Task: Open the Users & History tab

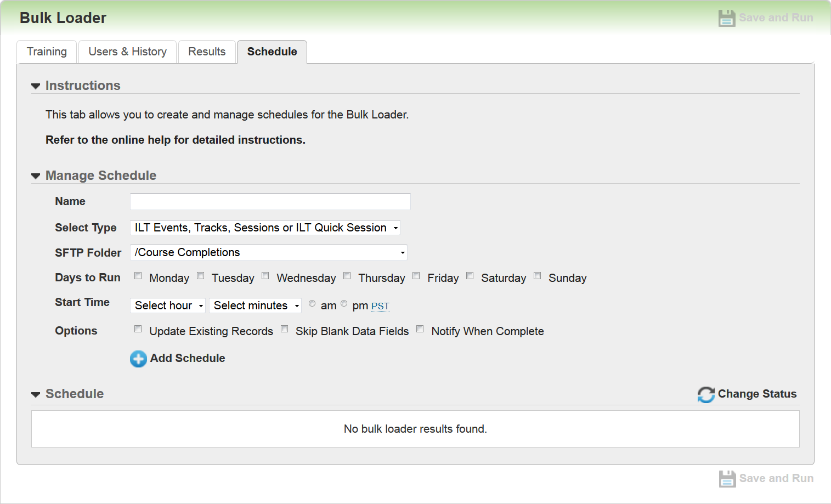Action: 127,52
